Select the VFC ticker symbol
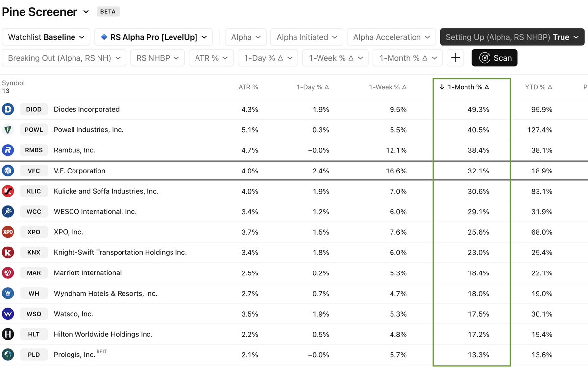Viewport: 588px width, 370px height. click(34, 171)
